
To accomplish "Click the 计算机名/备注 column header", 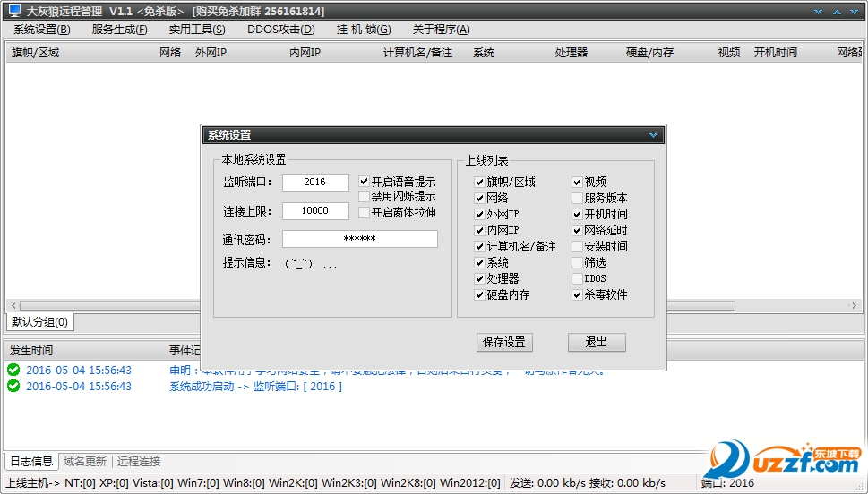I will (418, 53).
